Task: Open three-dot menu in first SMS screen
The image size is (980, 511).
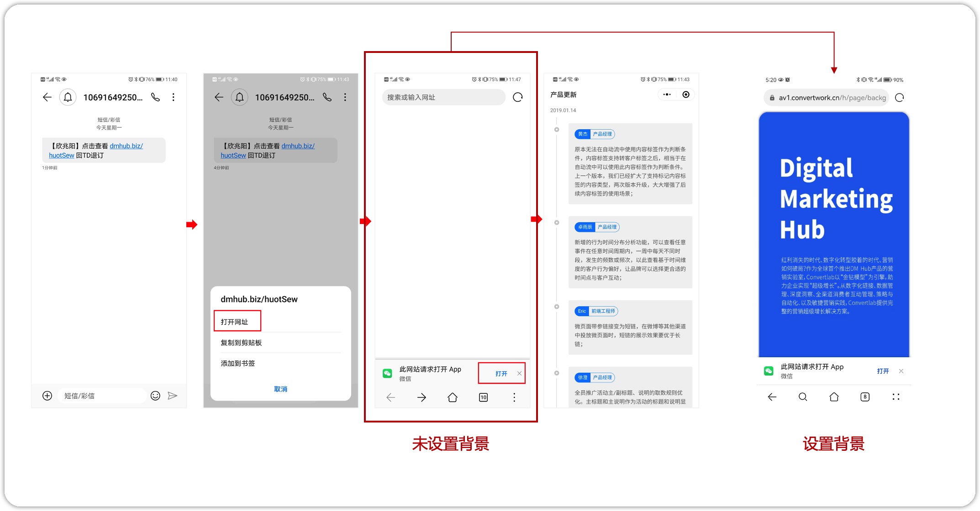Action: (174, 97)
